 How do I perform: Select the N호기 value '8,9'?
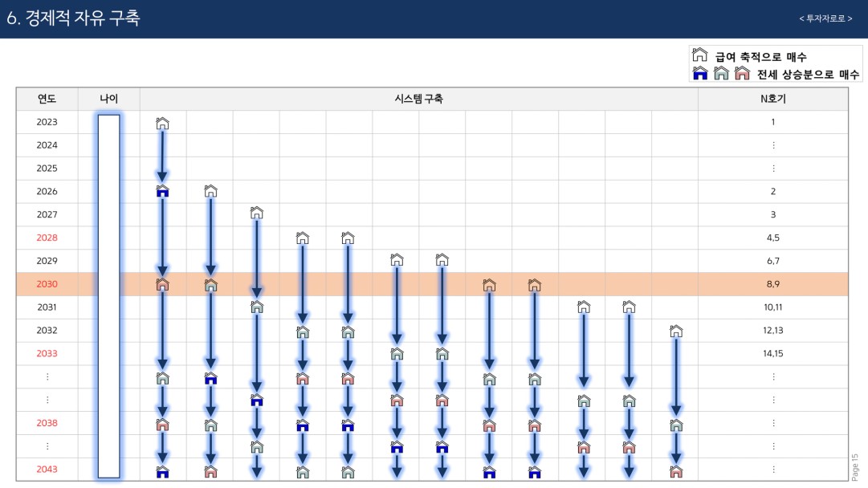(x=772, y=284)
